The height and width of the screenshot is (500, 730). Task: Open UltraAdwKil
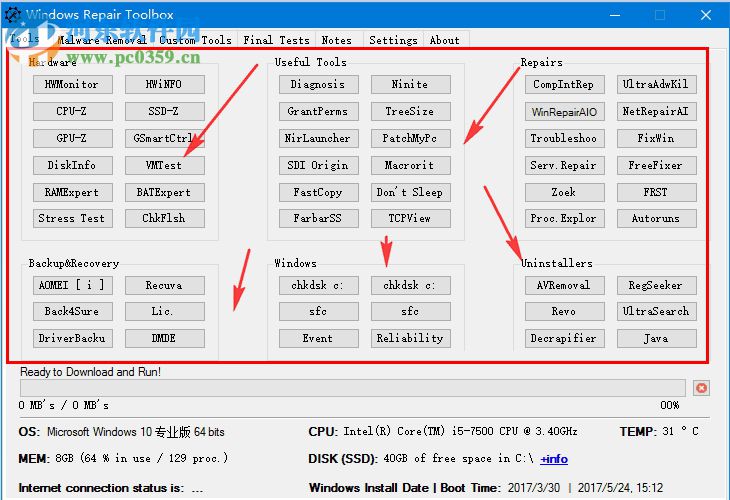click(656, 84)
